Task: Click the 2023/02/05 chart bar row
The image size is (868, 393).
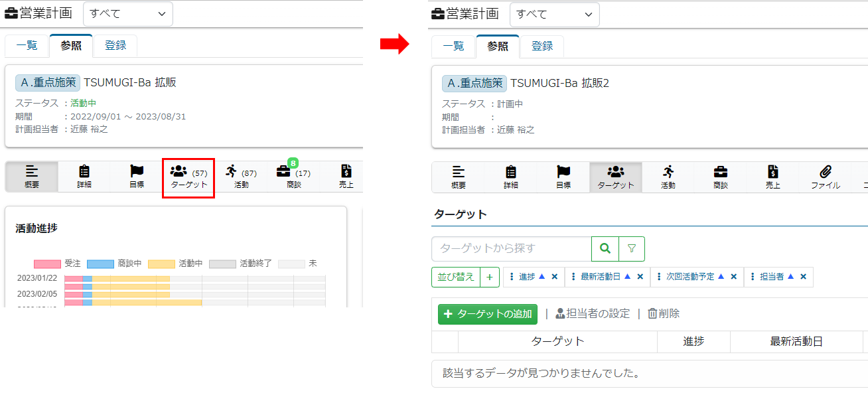Action: (x=195, y=294)
